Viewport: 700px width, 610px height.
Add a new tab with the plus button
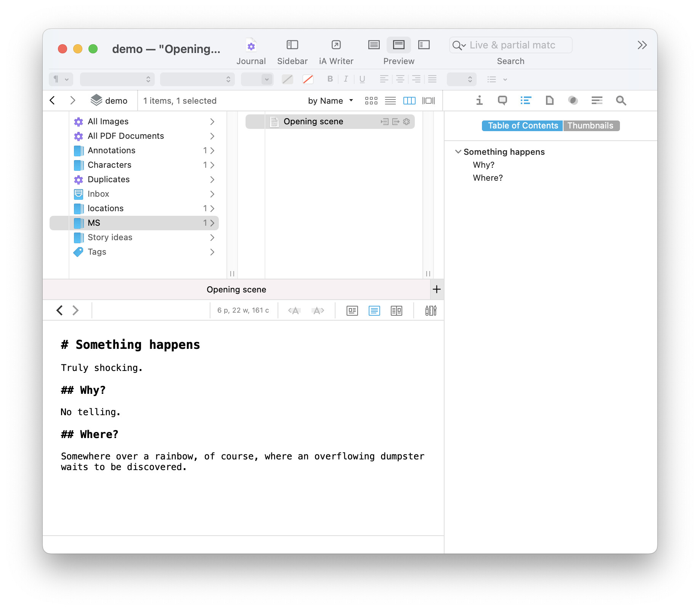click(x=437, y=289)
